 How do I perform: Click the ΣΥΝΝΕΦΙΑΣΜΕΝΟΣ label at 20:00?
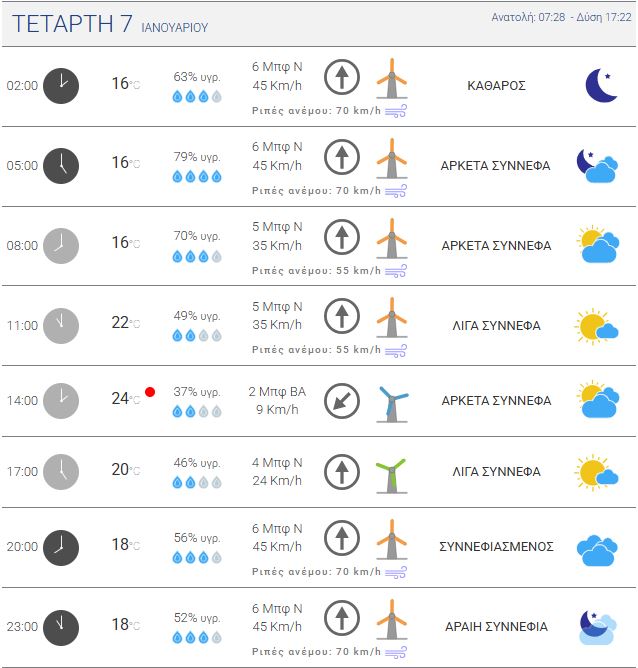click(x=496, y=547)
